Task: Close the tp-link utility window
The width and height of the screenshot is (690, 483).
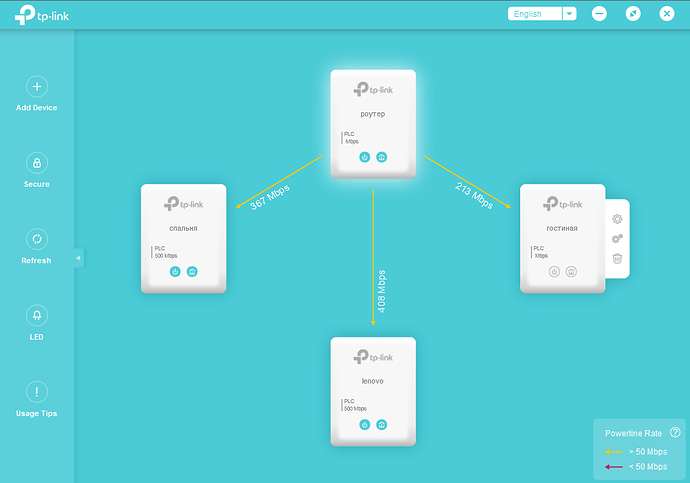Action: click(667, 14)
